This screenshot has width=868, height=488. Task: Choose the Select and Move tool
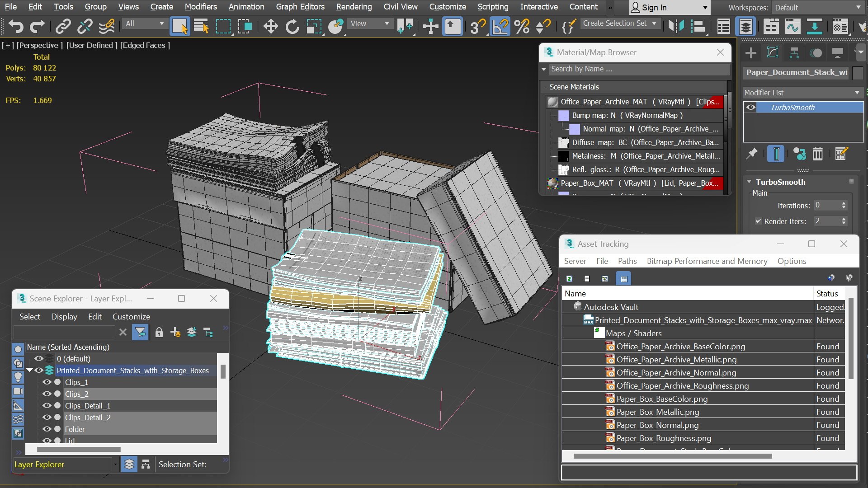click(x=270, y=27)
